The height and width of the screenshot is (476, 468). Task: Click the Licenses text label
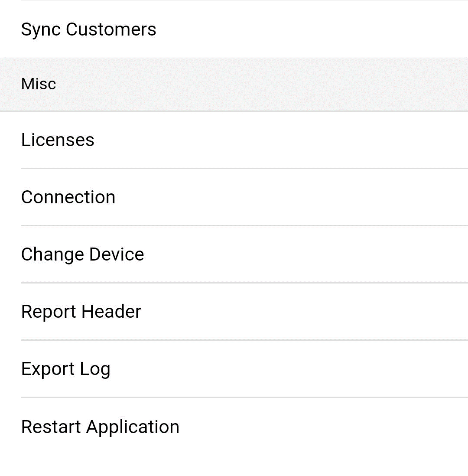tap(58, 140)
